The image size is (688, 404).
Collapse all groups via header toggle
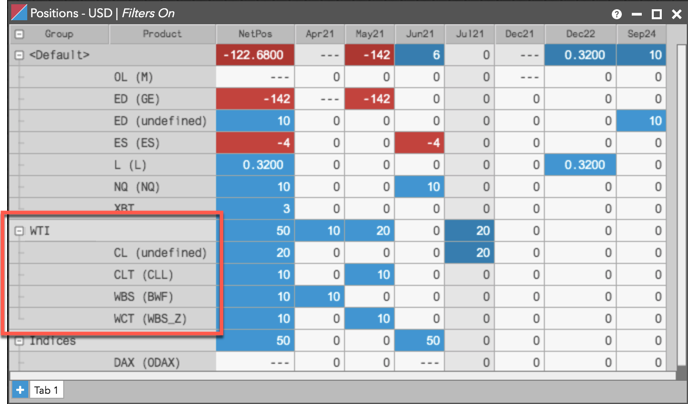pyautogui.click(x=19, y=34)
